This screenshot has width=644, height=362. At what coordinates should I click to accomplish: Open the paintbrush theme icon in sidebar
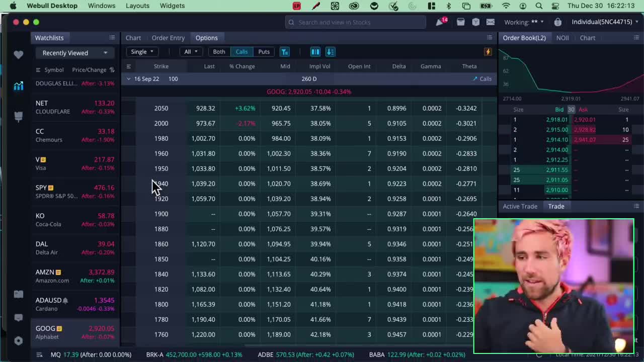(19, 117)
